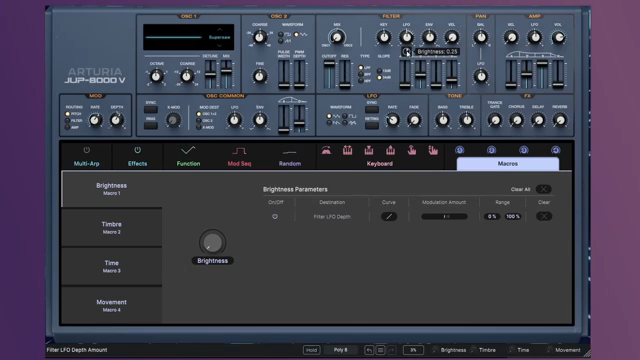The height and width of the screenshot is (360, 640).
Task: Click the fourth Macro knob icon above Macros tab
Action: point(556,150)
